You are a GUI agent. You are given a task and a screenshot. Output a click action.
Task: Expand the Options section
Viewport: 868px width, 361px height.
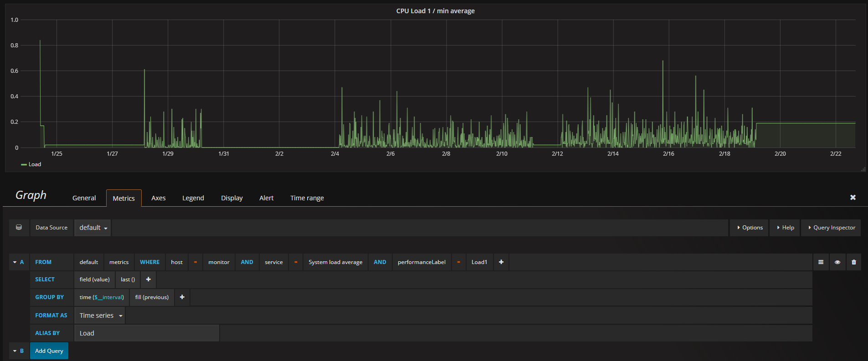(x=750, y=228)
